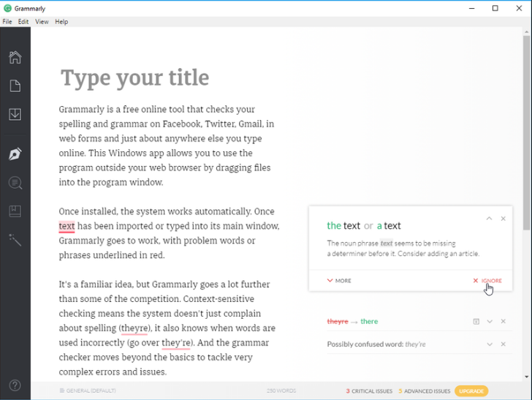
Task: Minimize the Grammarly window
Action: 471,8
